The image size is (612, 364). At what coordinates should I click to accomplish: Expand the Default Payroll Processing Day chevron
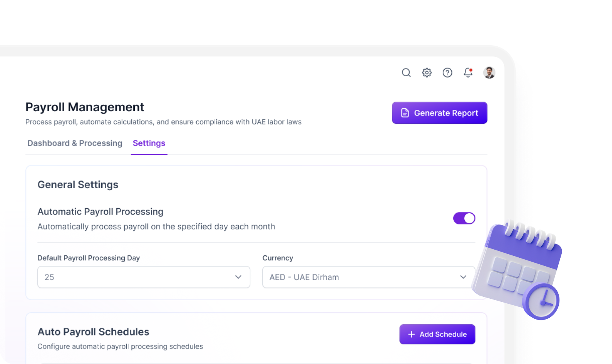coord(238,277)
